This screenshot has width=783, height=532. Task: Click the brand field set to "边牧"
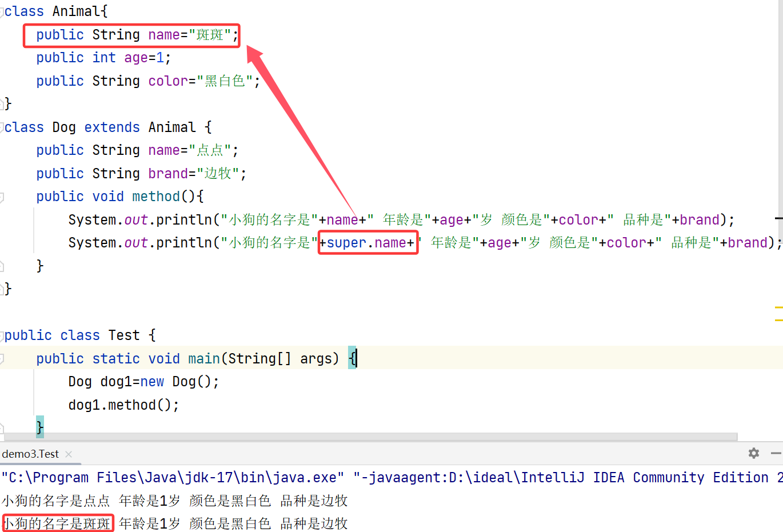tap(168, 174)
